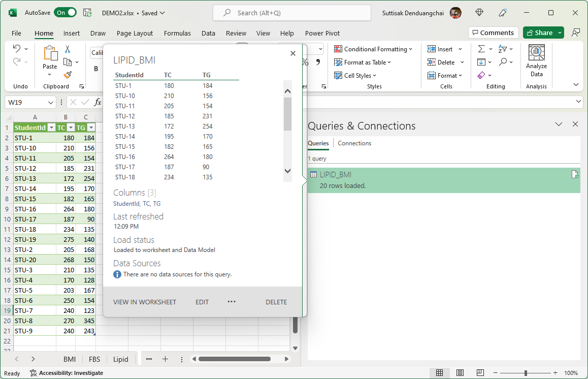Click EDIT in the query popup
Image resolution: width=588 pixels, height=379 pixels.
[x=202, y=302]
